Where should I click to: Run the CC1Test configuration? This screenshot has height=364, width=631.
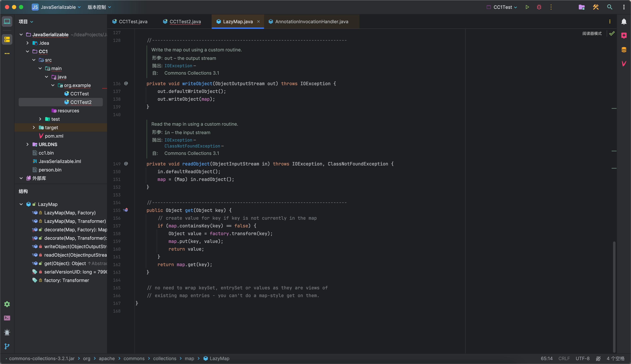[x=527, y=7]
